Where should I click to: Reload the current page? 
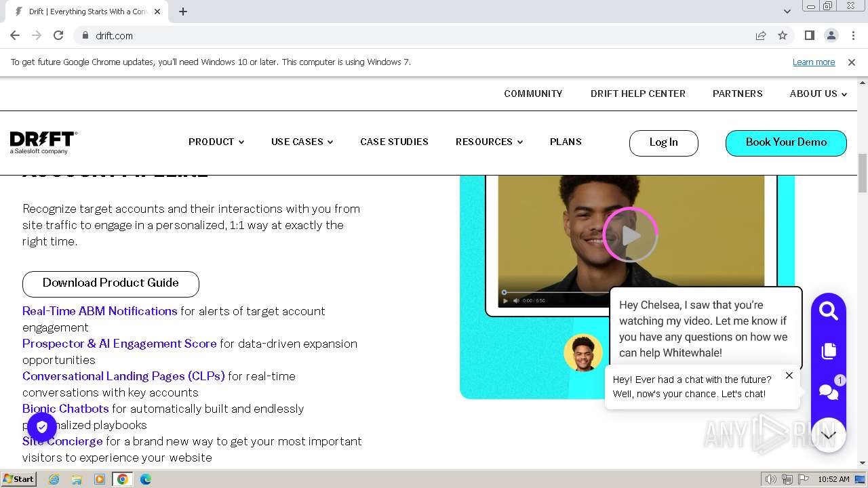58,35
